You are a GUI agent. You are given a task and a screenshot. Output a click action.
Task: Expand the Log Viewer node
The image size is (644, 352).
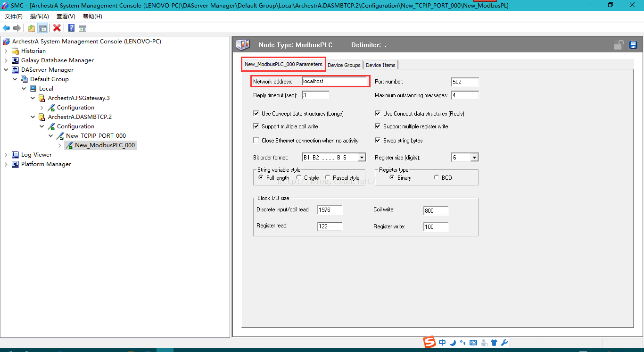[6, 155]
